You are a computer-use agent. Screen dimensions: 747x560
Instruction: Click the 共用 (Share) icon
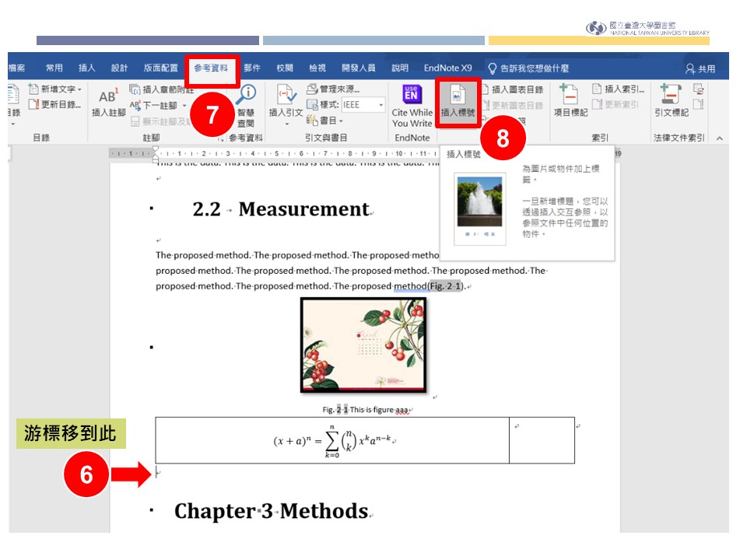pos(690,68)
